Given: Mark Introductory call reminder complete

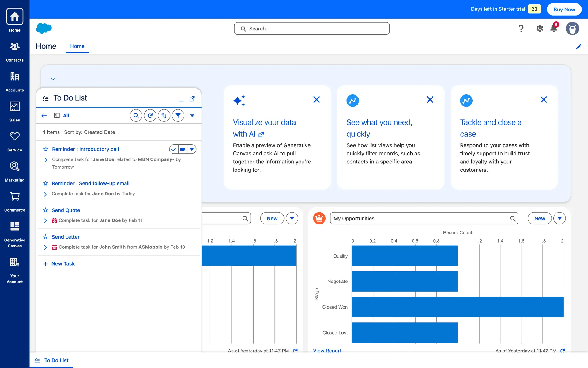Looking at the screenshot, I should click(x=174, y=149).
